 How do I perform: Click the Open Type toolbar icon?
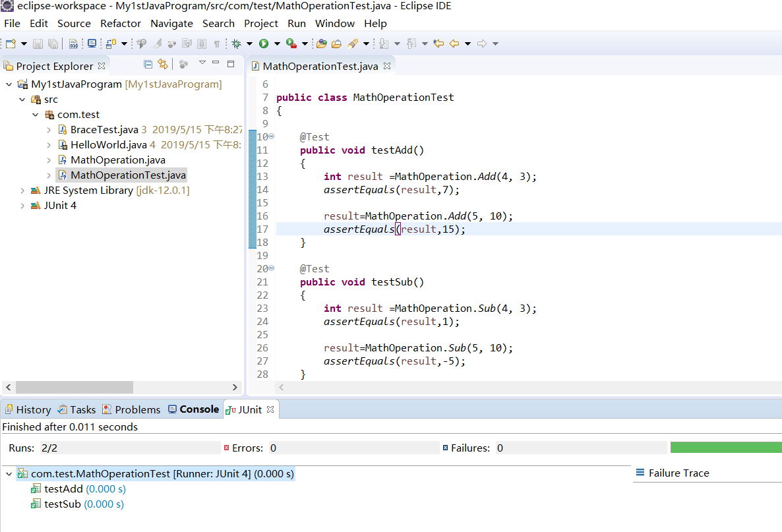coord(322,44)
